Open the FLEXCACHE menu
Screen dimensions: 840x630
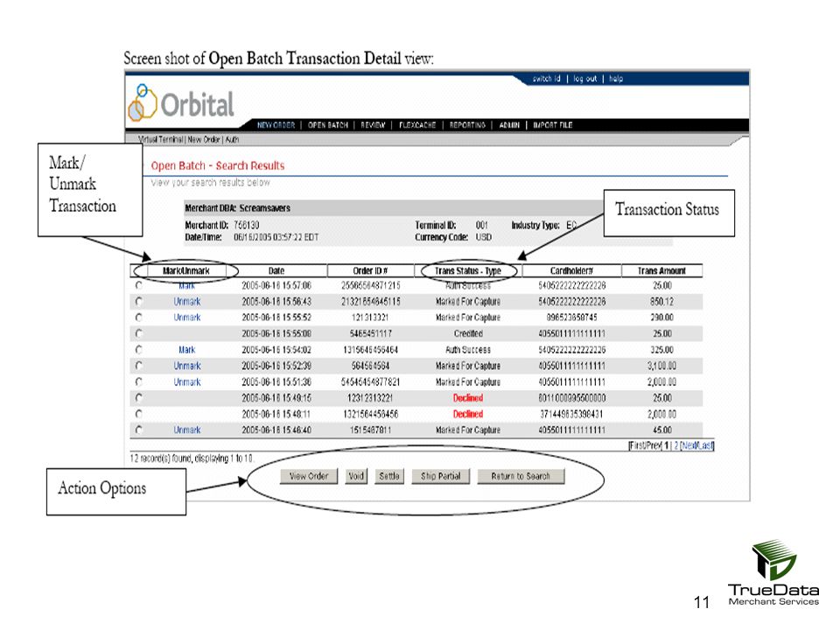coord(417,125)
